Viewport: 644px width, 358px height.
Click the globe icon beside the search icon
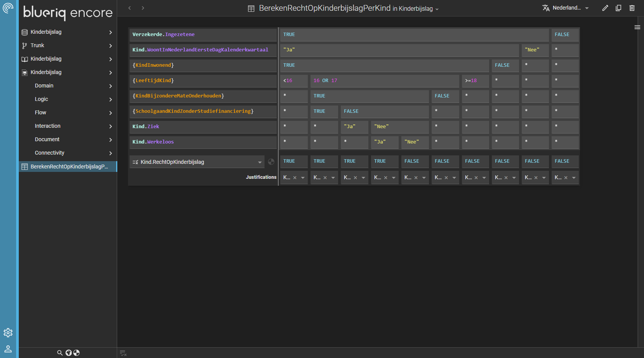[69, 353]
